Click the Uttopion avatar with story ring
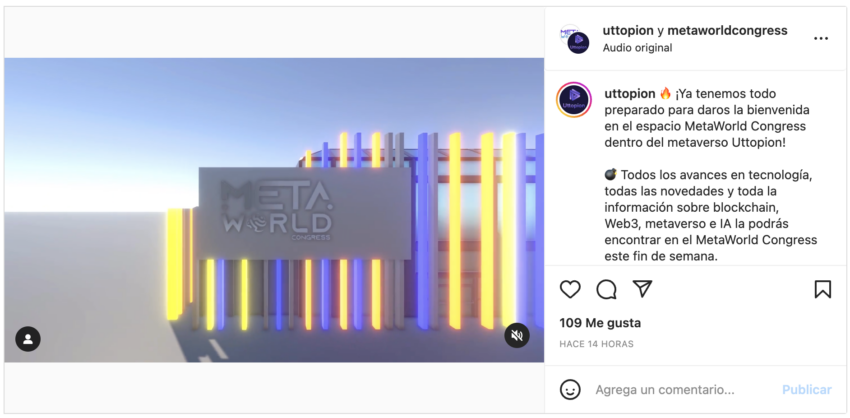The height and width of the screenshot is (418, 850). (x=574, y=100)
